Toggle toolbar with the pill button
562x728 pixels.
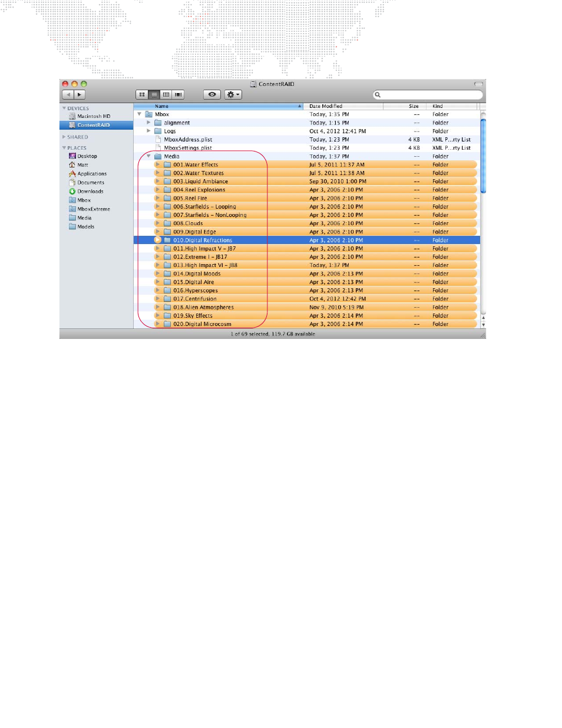tap(478, 84)
